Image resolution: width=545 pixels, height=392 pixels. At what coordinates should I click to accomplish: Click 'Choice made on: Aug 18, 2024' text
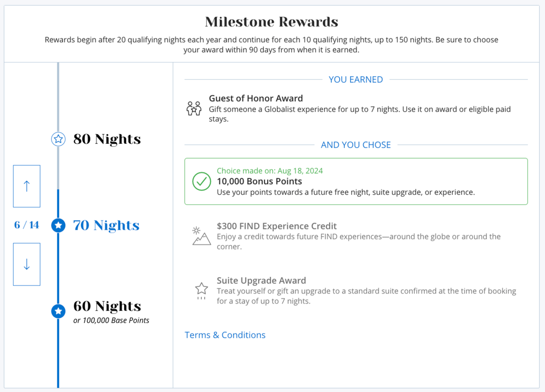click(270, 171)
